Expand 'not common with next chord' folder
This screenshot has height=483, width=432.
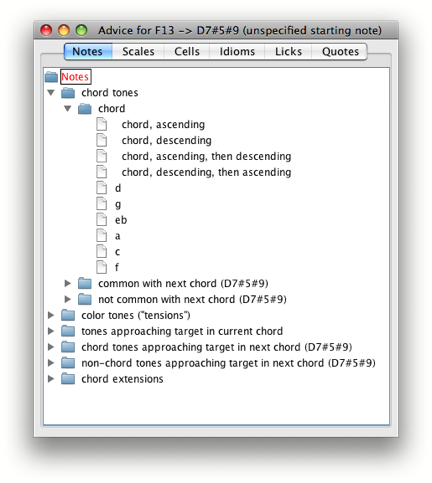pyautogui.click(x=68, y=299)
